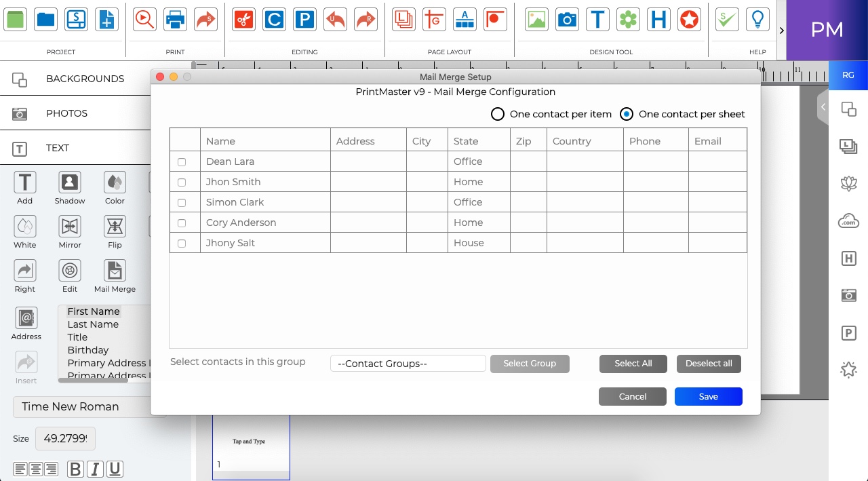
Task: Check the checkbox next to Dean Lara
Action: tap(180, 161)
